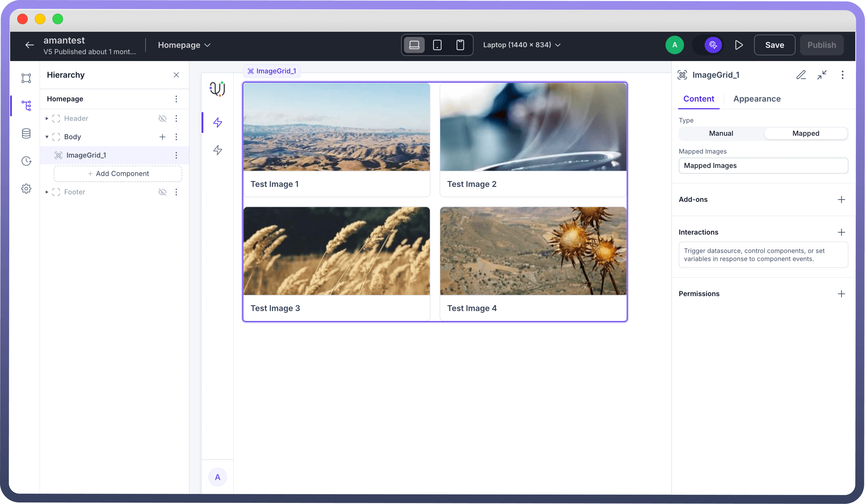
Task: Click the Save button
Action: 774,45
